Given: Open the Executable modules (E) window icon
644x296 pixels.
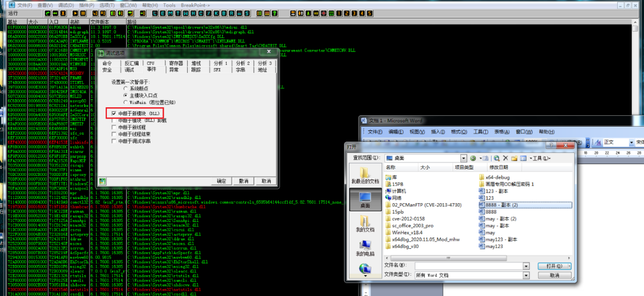Looking at the screenshot, I should pyautogui.click(x=163, y=13).
